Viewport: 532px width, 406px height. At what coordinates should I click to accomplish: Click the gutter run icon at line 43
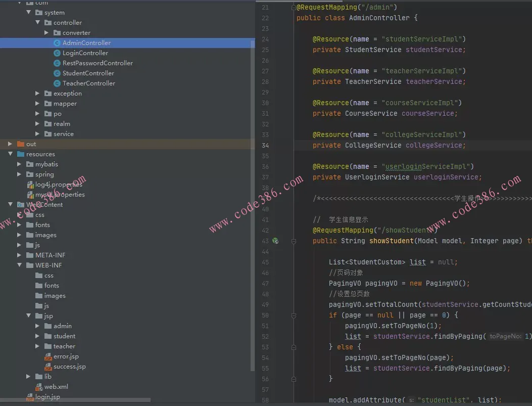275,241
